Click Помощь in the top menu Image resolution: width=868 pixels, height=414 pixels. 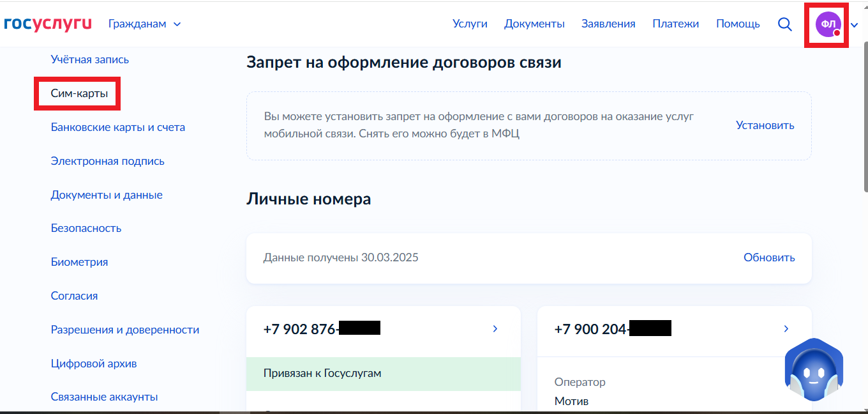[x=738, y=24]
